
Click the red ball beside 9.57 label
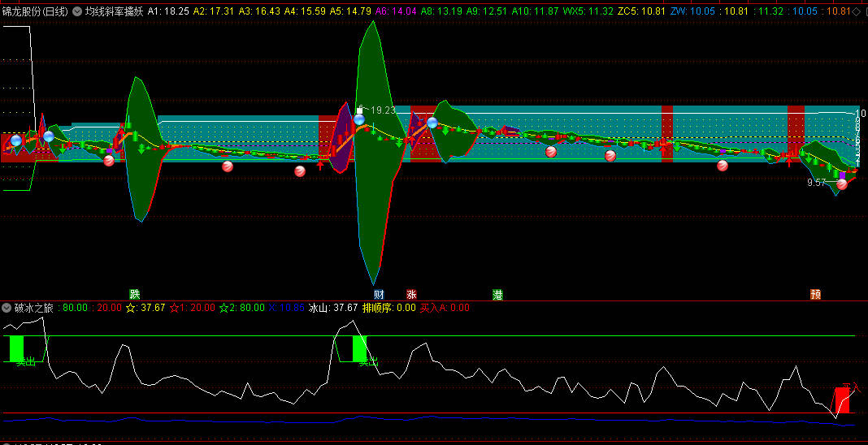click(x=842, y=184)
